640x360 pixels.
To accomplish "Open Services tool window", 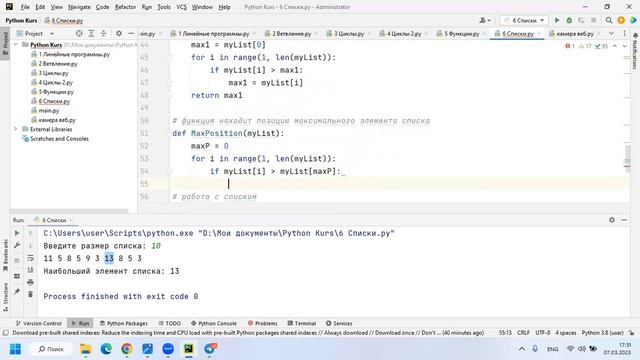I will [339, 323].
